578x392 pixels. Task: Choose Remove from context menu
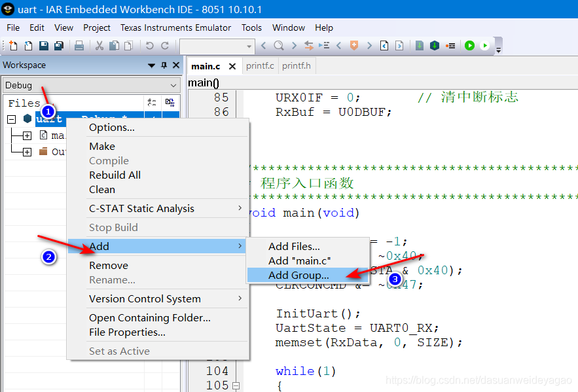pyautogui.click(x=158, y=265)
